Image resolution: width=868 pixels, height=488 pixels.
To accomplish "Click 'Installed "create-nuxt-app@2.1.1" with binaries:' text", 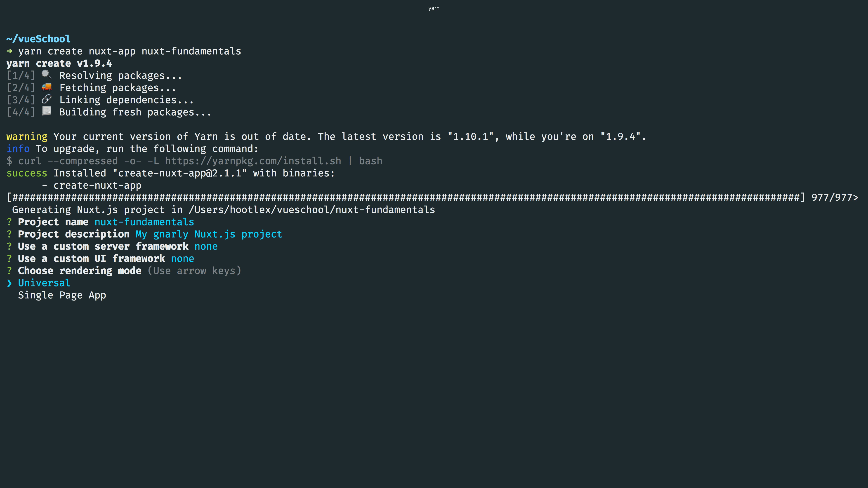I will tap(194, 173).
